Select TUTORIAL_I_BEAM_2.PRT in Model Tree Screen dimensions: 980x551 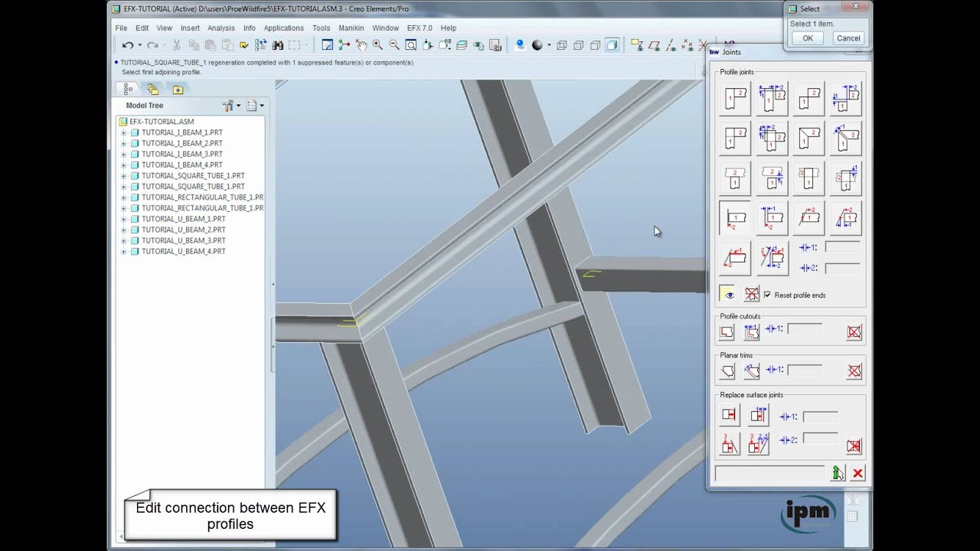click(181, 143)
